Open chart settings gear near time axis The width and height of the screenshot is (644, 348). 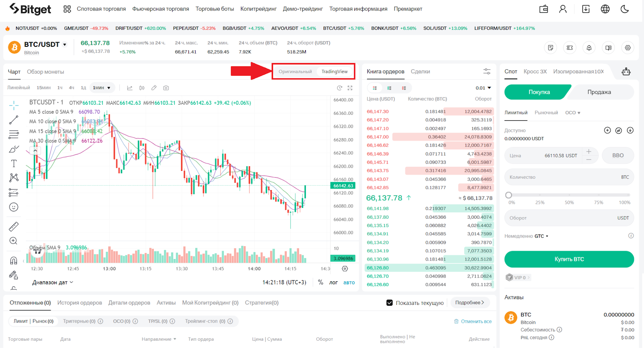(345, 269)
